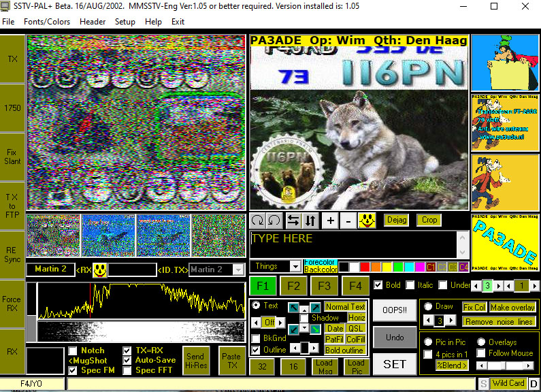This screenshot has height=392, width=541.
Task: Open first received image thumbnail
Action: pyautogui.click(x=53, y=235)
